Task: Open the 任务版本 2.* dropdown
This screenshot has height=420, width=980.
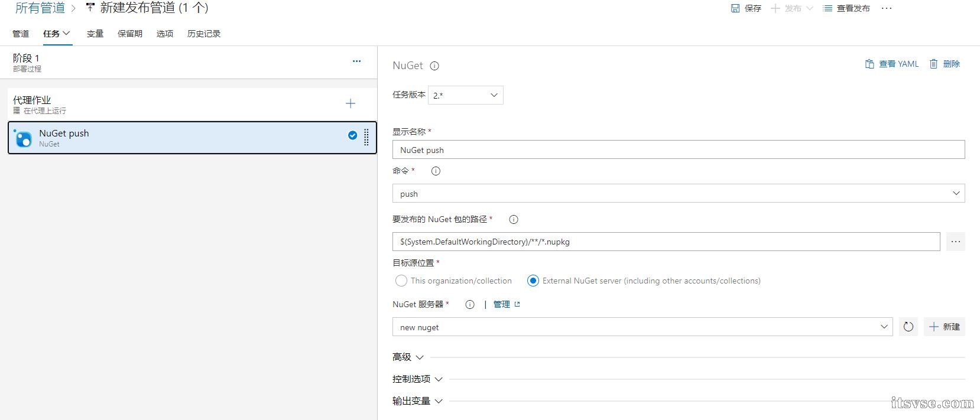Action: [466, 95]
